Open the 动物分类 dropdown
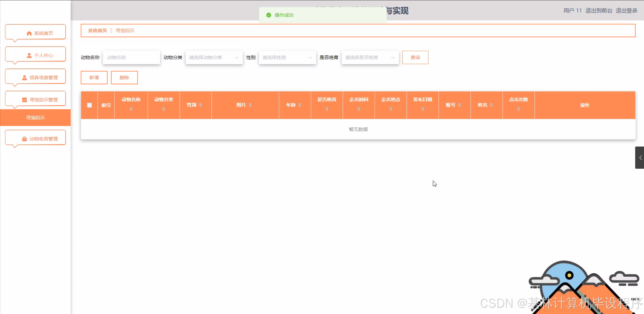Screen dimensions: 644x314 pos(214,58)
